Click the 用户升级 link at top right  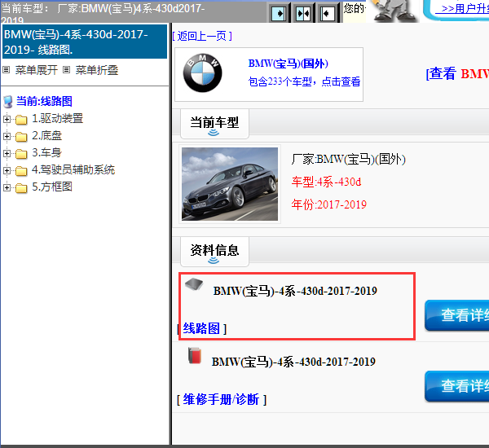(x=462, y=8)
